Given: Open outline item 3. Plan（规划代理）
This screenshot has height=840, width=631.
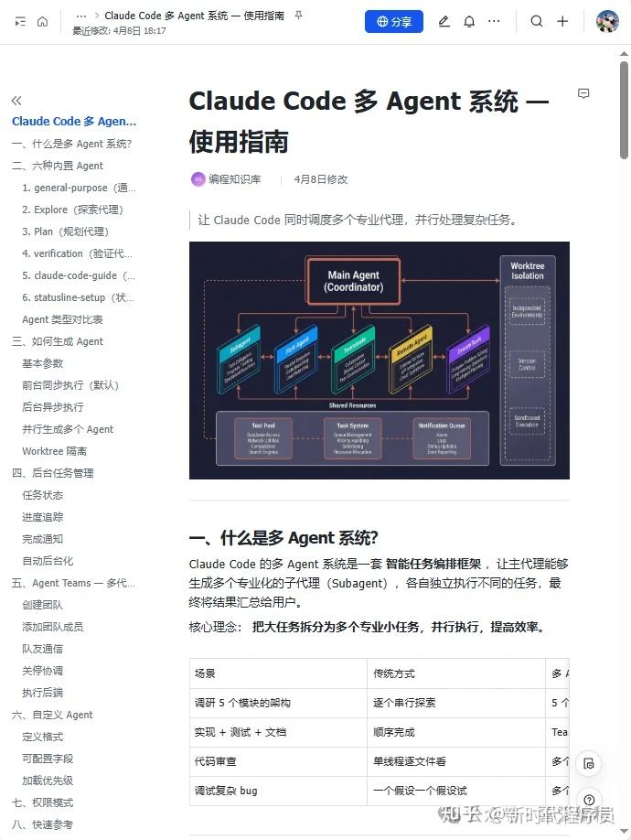Looking at the screenshot, I should 65,232.
